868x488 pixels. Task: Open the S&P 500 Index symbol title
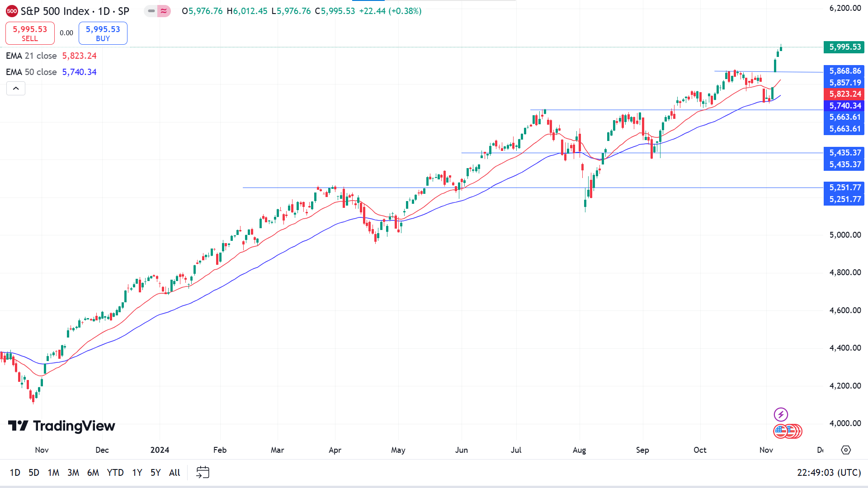pyautogui.click(x=75, y=11)
